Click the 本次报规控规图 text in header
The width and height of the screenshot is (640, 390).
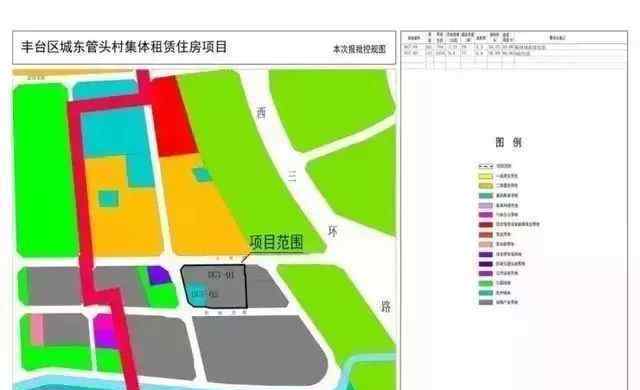pyautogui.click(x=359, y=49)
